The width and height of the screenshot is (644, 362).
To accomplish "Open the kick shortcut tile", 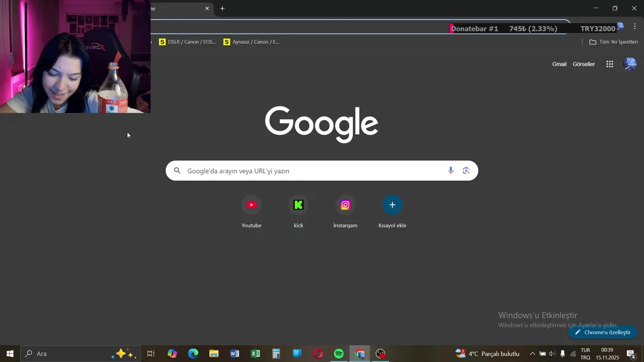I will point(298,212).
